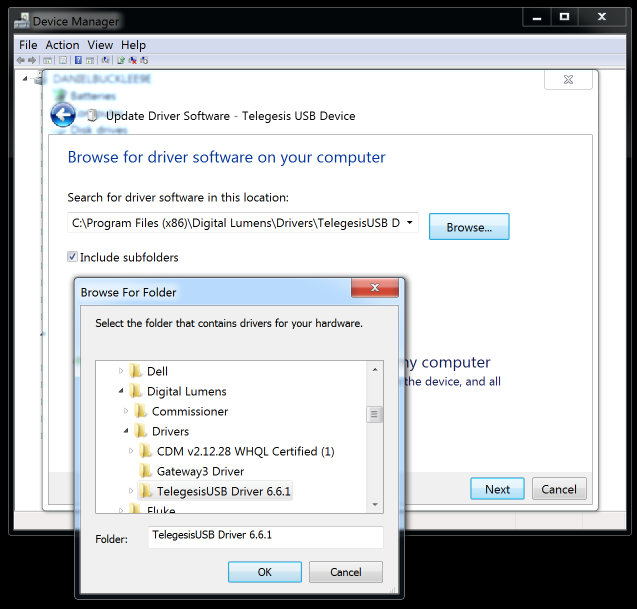637x609 pixels.
Task: Click the Back arrow in Device Manager toolbar
Action: point(20,61)
